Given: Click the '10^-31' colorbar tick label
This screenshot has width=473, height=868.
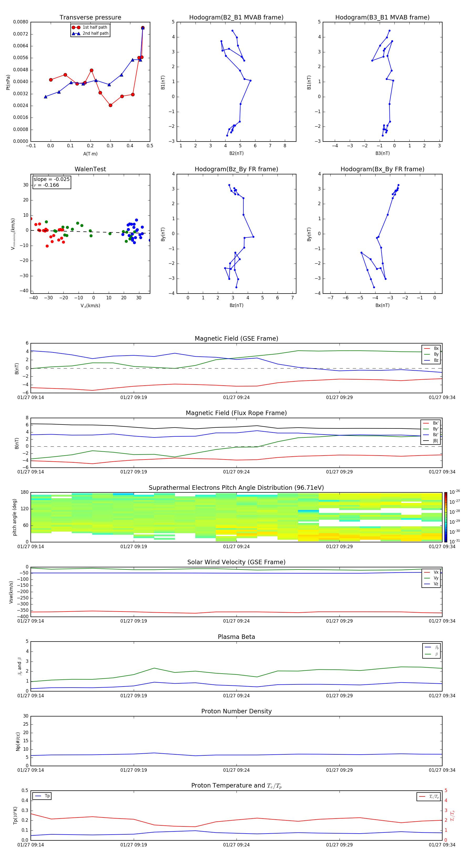Looking at the screenshot, I should pyautogui.click(x=455, y=542).
